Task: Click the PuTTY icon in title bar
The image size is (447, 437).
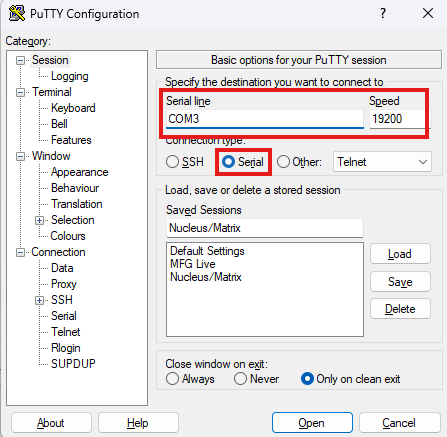Action: 17,13
